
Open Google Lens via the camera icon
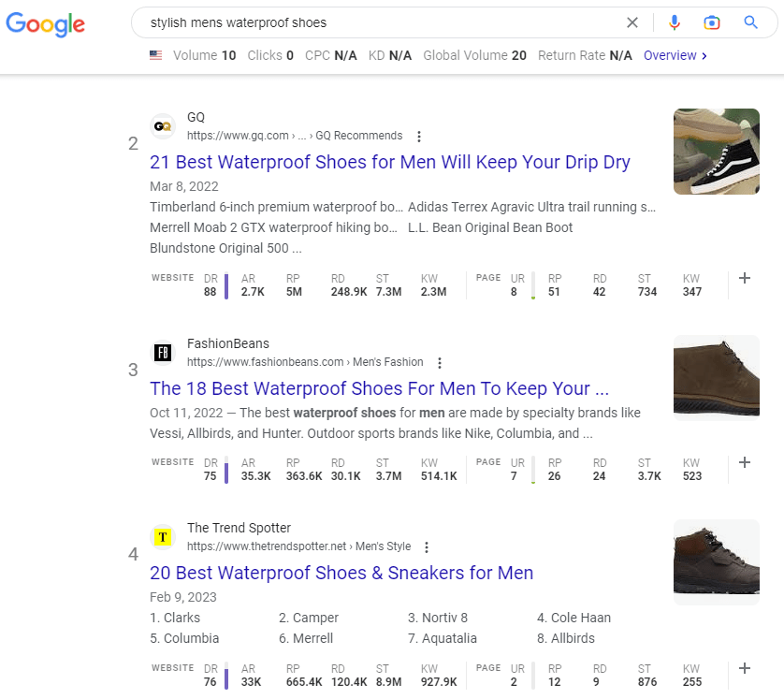[712, 22]
